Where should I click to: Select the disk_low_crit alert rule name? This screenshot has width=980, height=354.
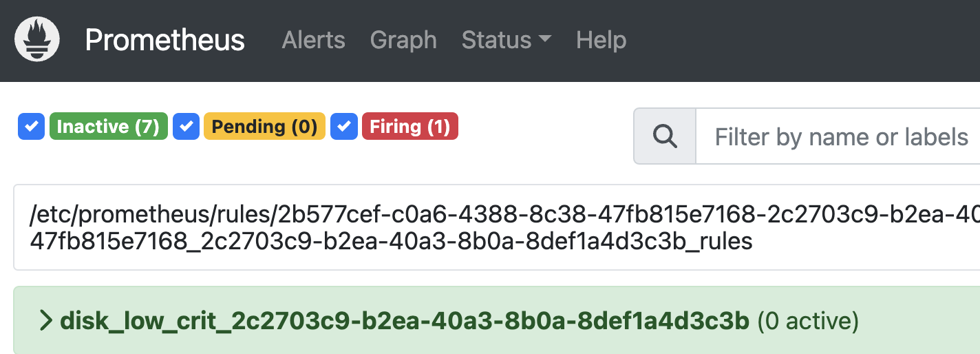coord(405,320)
